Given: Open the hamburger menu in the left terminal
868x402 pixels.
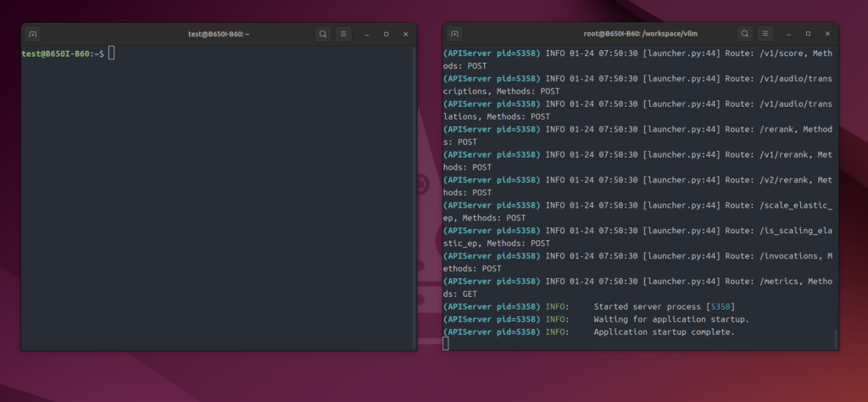Looking at the screenshot, I should 343,35.
